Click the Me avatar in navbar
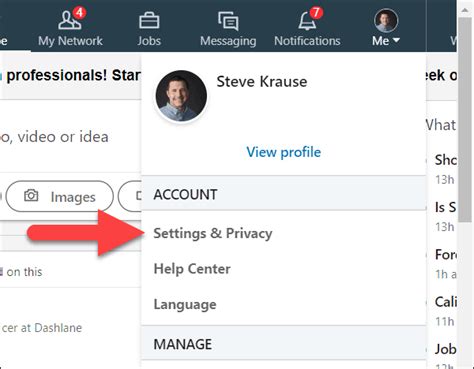This screenshot has width=474, height=369. 386,21
